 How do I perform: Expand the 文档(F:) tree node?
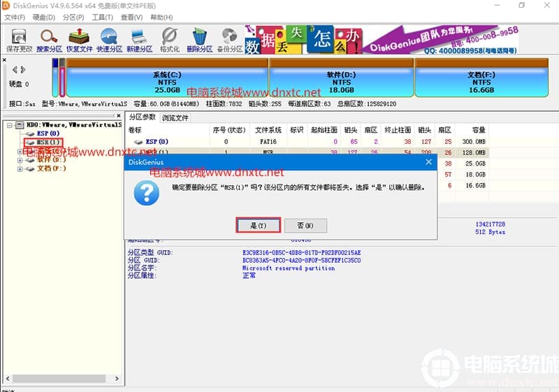(20, 168)
